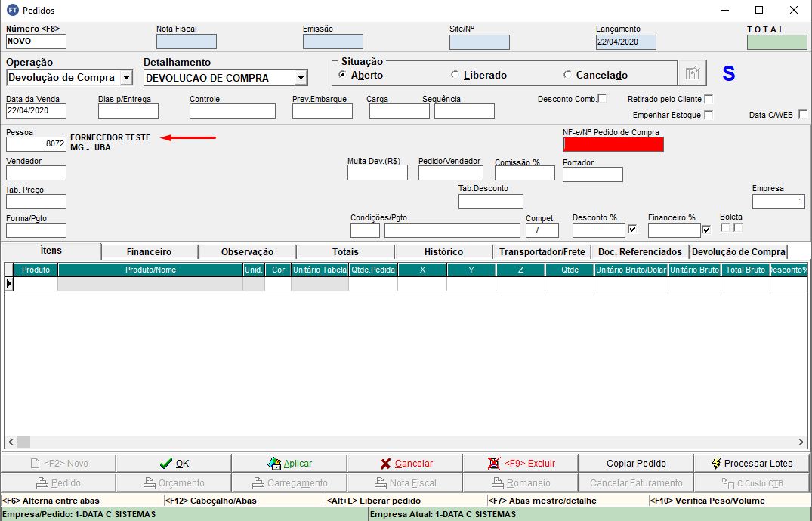Open the Transportador/Frete tab
812x521 pixels.
pos(542,251)
